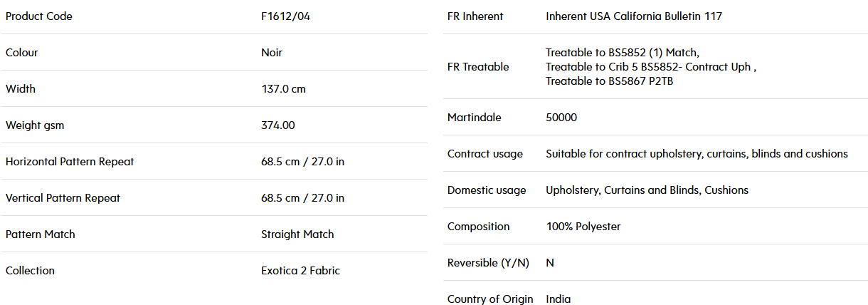The width and height of the screenshot is (868, 305).
Task: Click the 100% Polyester composition value
Action: click(583, 227)
